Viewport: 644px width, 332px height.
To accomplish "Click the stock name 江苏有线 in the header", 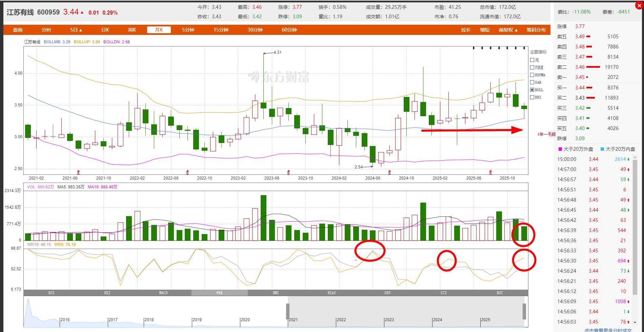I will [x=20, y=12].
